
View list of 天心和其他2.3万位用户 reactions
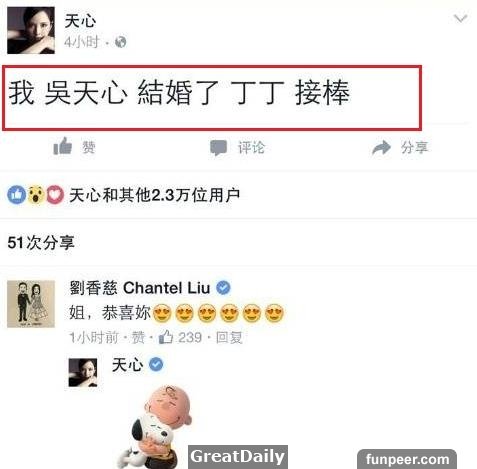coord(154,195)
